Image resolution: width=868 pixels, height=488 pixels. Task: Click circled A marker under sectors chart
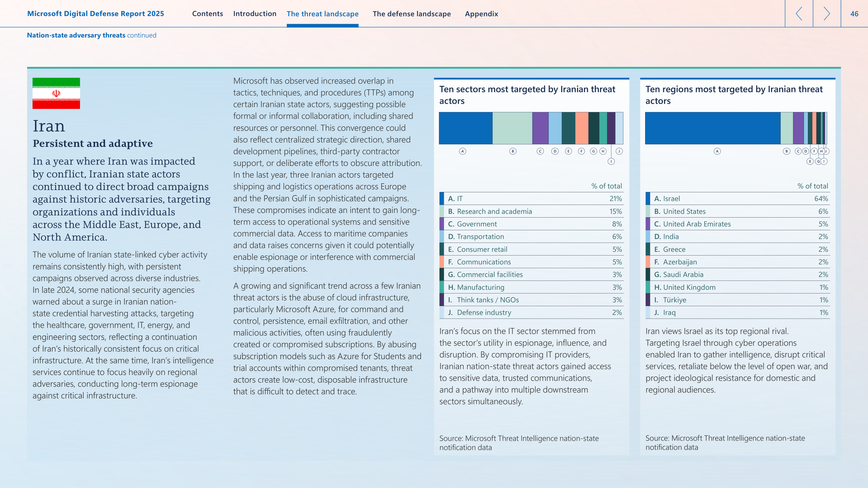(x=463, y=151)
